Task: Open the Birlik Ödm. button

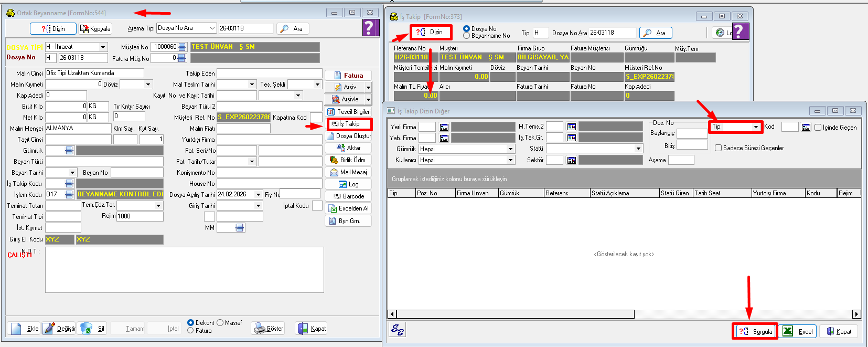Action: point(348,160)
